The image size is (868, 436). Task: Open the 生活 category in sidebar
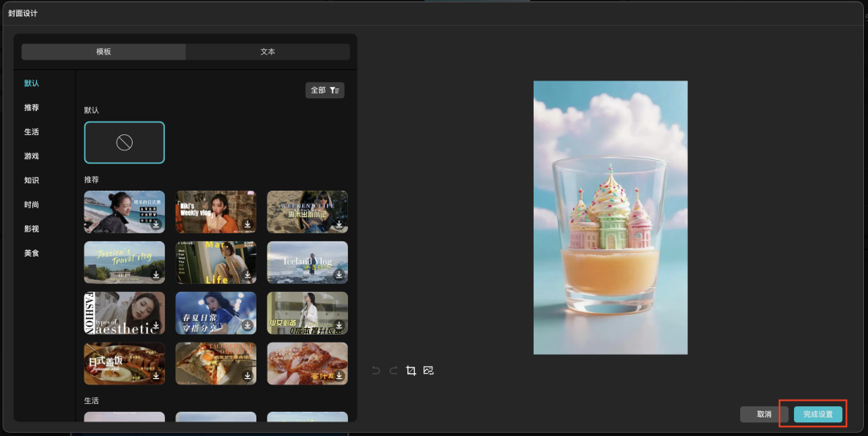click(x=31, y=132)
